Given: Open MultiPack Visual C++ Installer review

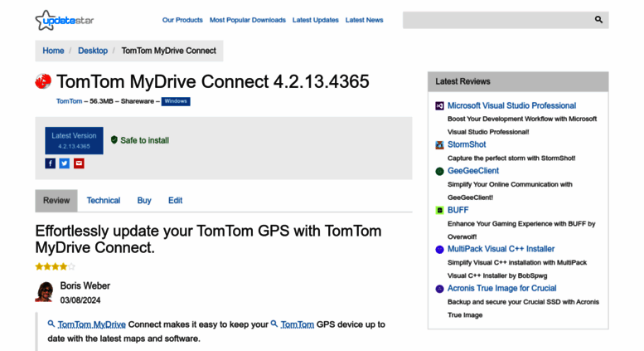Looking at the screenshot, I should (x=501, y=249).
